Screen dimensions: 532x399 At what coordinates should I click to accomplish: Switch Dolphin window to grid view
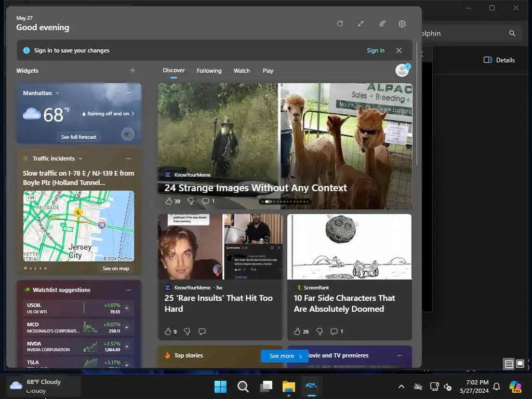[x=520, y=364]
